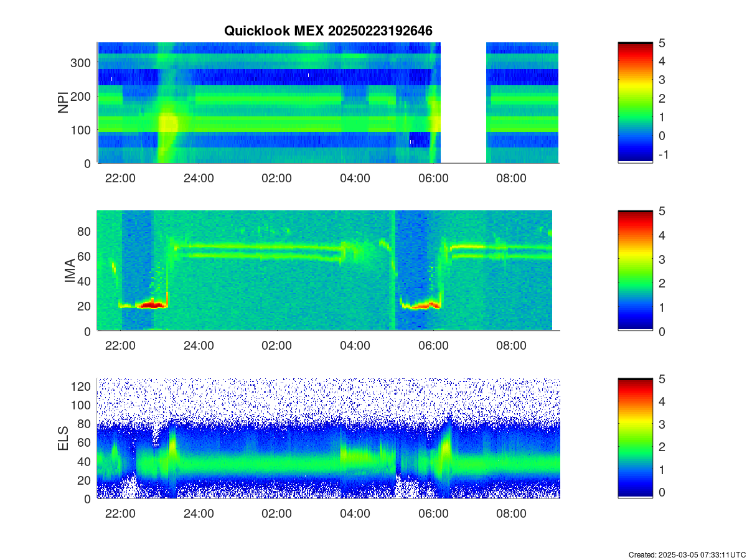Click the 06:00 tick under the NPI plot
Viewport: 747px width, 560px height.
433,178
